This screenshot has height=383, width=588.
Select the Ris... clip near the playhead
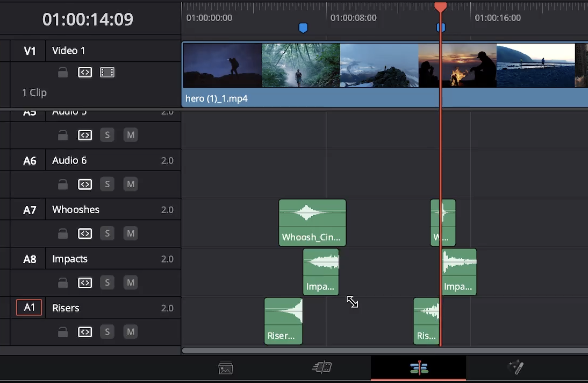[426, 321]
